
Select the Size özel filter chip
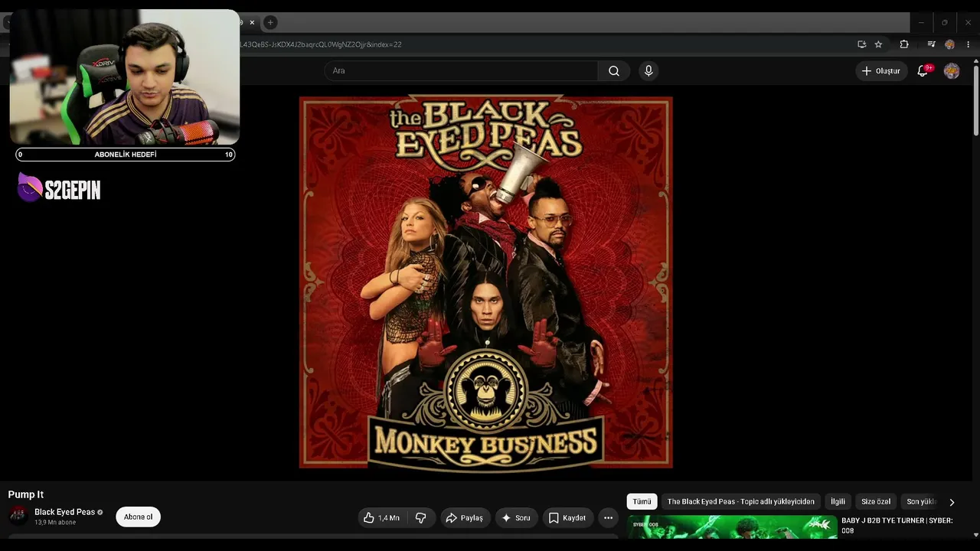876,502
